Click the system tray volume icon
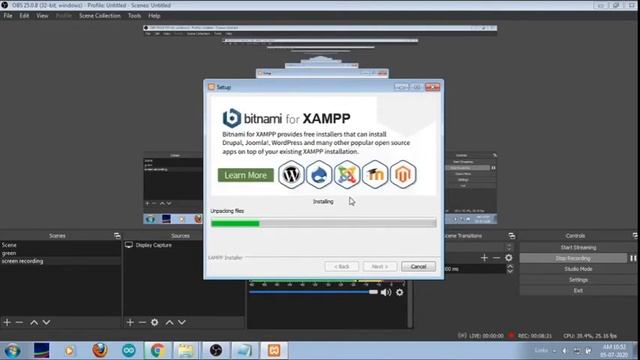The width and height of the screenshot is (640, 360). coord(565,351)
